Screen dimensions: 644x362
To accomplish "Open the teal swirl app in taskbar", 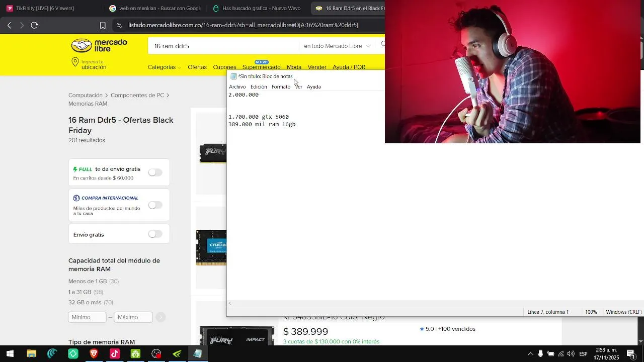I will [x=52, y=354].
